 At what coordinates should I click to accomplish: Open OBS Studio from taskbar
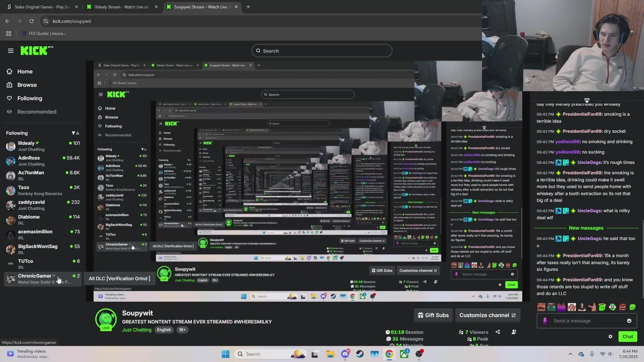pyautogui.click(x=419, y=354)
